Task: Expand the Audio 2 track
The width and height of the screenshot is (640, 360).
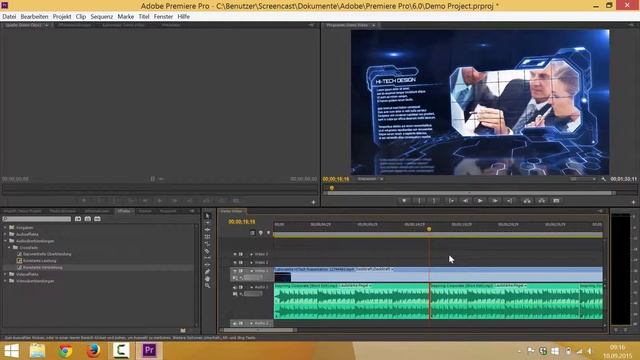Action: click(x=251, y=323)
